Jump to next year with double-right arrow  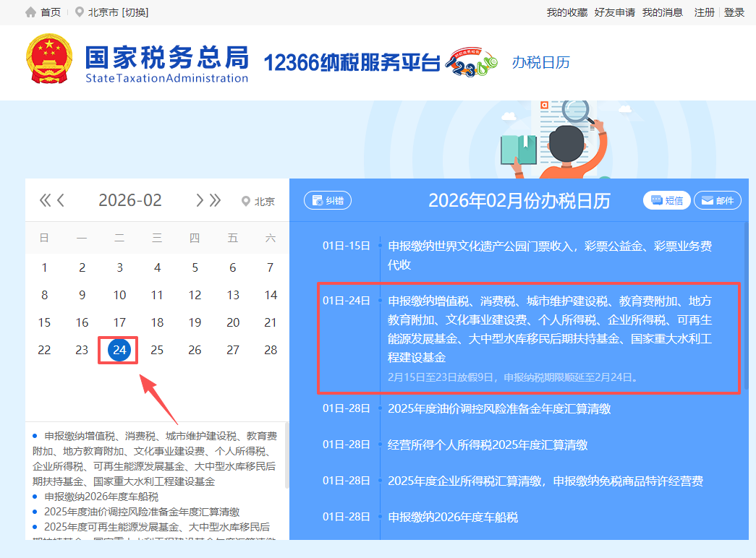click(x=216, y=200)
